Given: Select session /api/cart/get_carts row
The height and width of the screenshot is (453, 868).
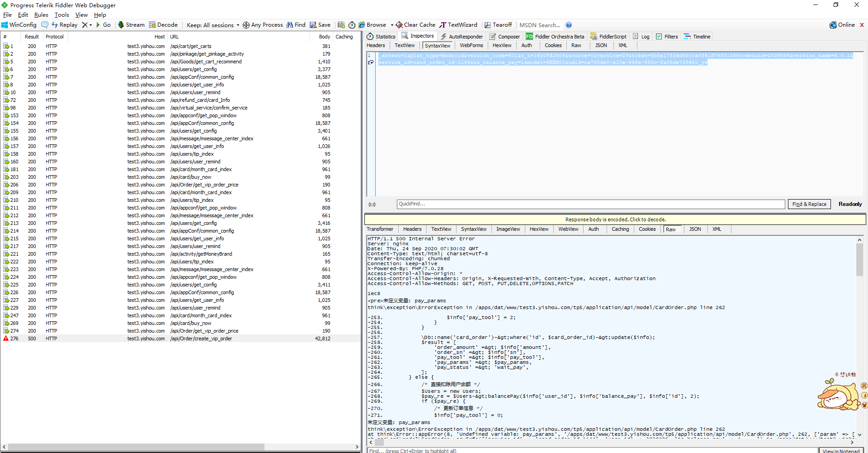Looking at the screenshot, I should pos(180,46).
